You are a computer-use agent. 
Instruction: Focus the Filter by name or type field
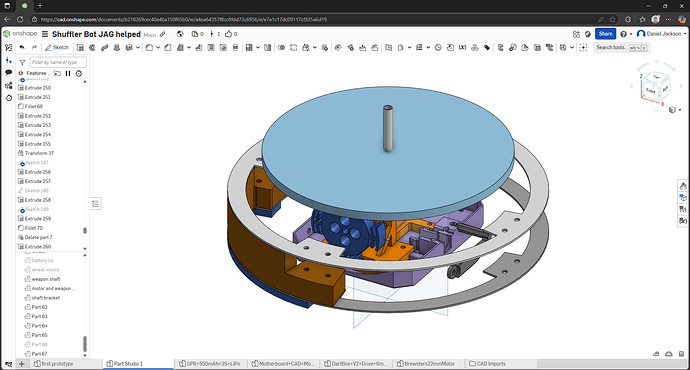58,62
